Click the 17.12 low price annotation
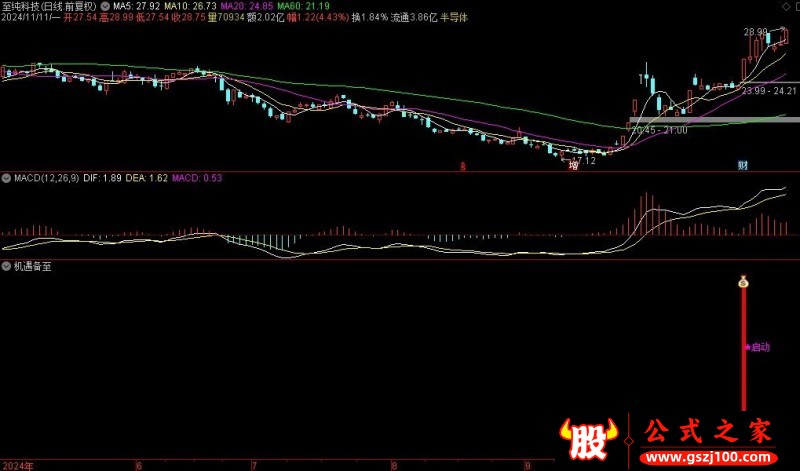 click(x=584, y=161)
